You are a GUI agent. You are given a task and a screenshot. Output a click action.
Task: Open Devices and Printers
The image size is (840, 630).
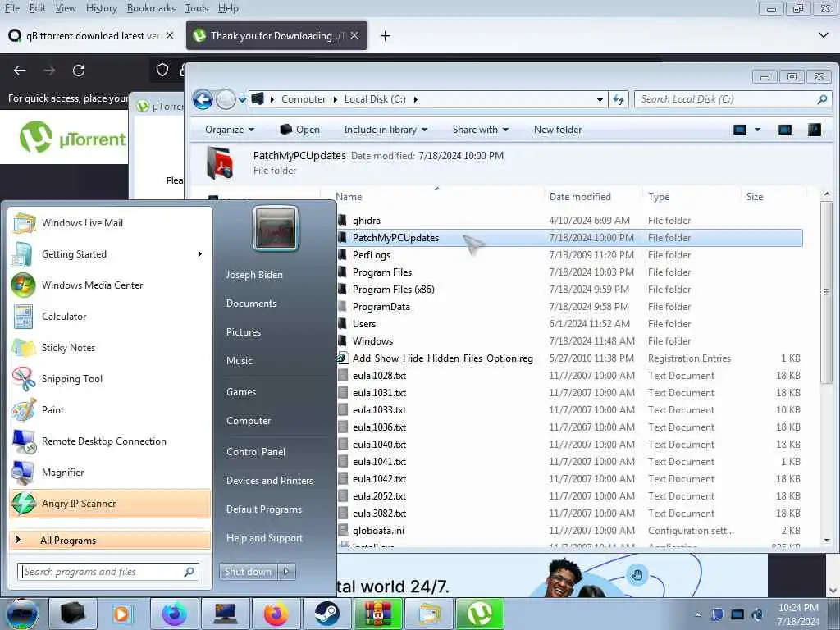269,481
